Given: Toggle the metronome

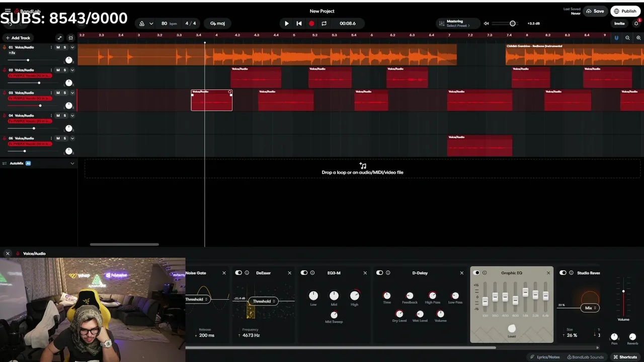Looking at the screenshot, I should tap(142, 24).
